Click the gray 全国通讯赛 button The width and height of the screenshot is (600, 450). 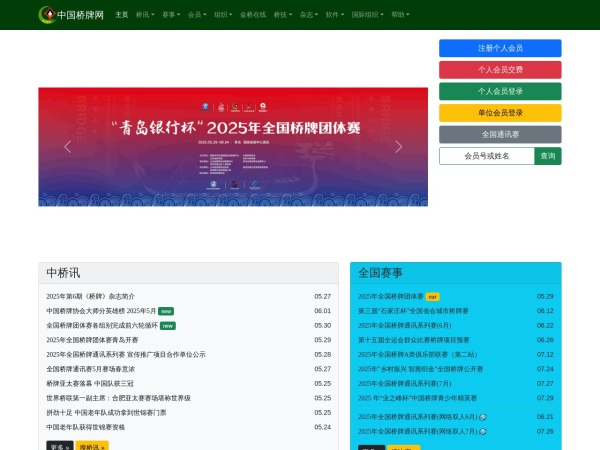(500, 134)
